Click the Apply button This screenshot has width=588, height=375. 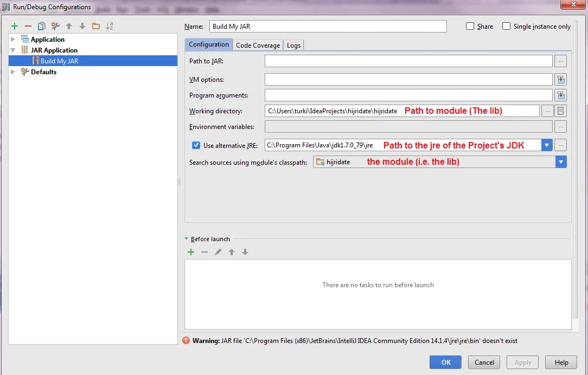pyautogui.click(x=523, y=362)
